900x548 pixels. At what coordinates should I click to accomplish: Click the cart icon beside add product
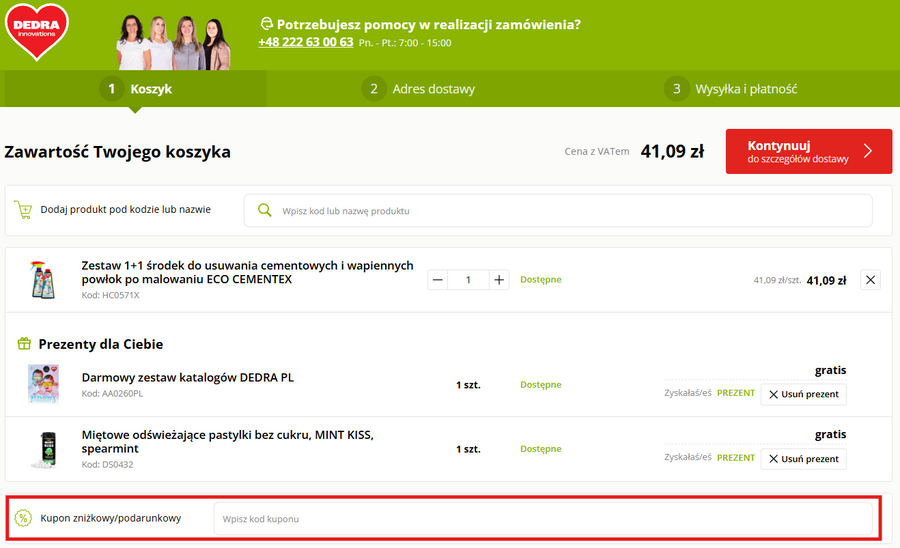[x=23, y=210]
